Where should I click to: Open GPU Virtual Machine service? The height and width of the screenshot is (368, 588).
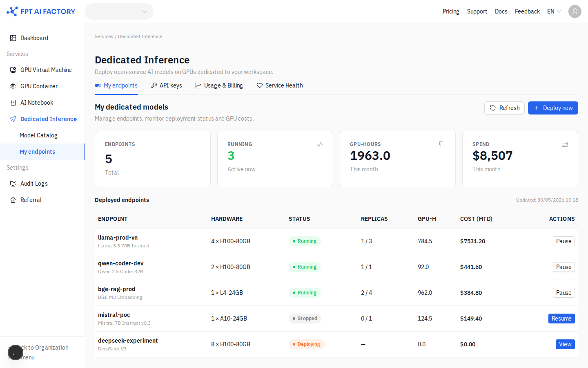tap(42, 70)
